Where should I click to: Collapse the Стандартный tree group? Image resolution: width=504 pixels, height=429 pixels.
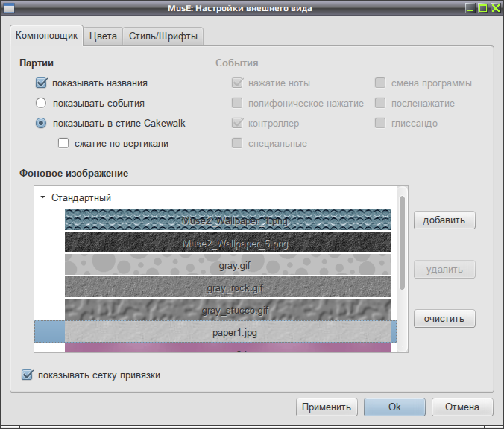tap(42, 197)
